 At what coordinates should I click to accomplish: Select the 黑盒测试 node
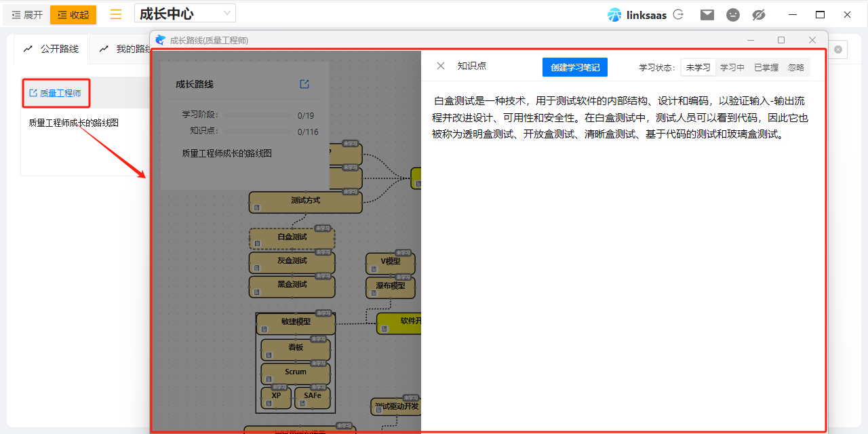(x=292, y=287)
